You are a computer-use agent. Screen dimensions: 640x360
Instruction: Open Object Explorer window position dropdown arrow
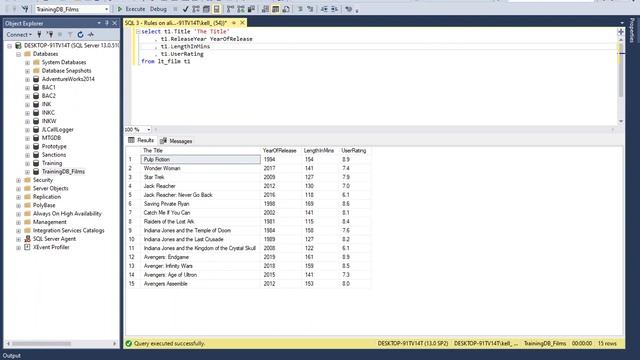tap(99, 23)
